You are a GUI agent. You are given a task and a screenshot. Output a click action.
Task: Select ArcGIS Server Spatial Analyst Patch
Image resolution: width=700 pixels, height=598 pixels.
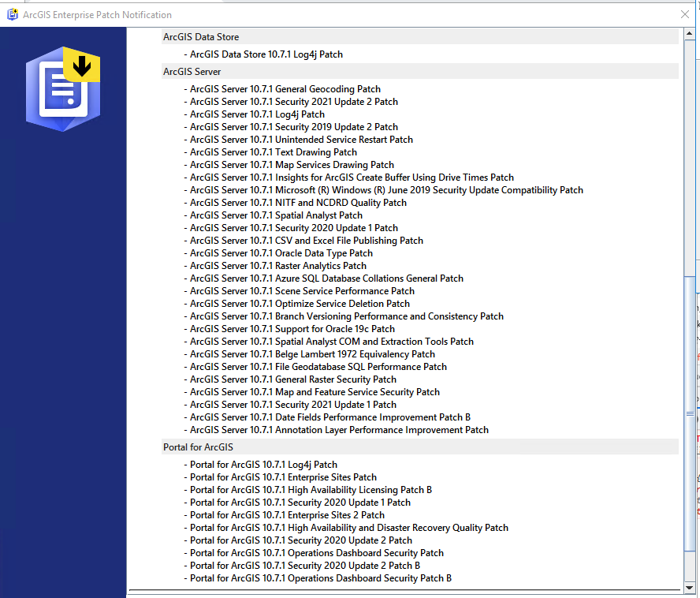[274, 215]
